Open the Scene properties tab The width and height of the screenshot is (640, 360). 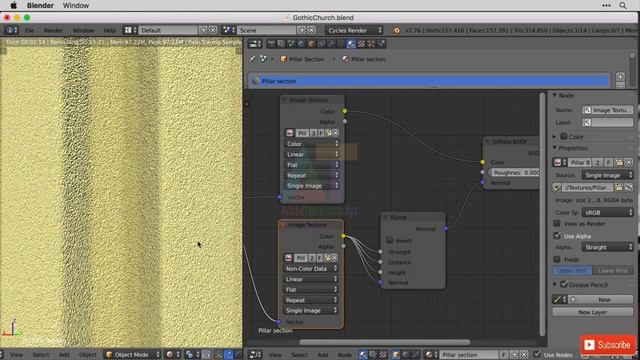pos(291,44)
